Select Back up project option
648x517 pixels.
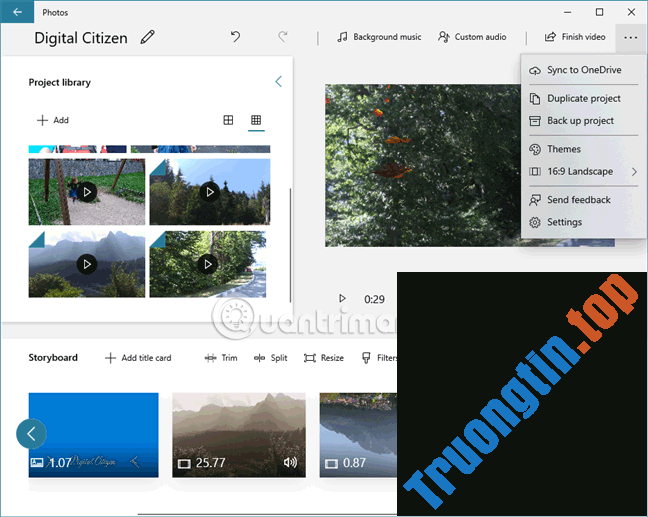[x=583, y=121]
